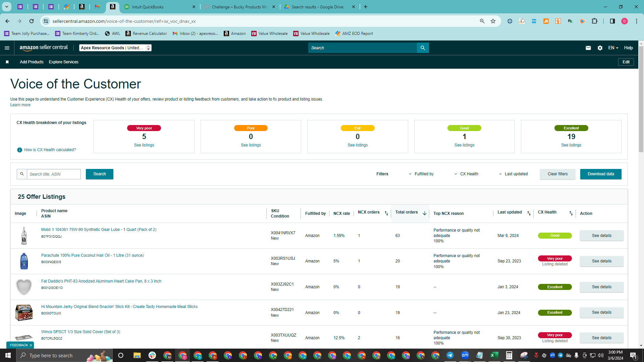Click the magnifier icon in the listing search box

pyautogui.click(x=22, y=174)
